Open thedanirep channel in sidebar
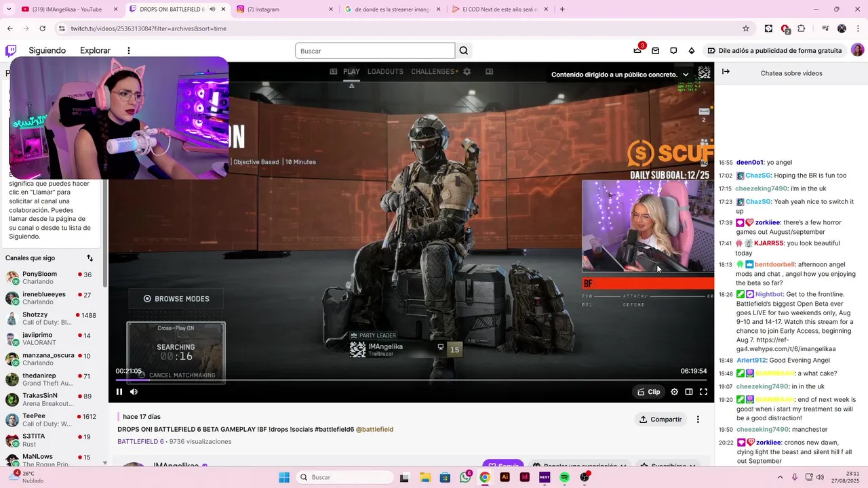Viewport: 868px width, 488px height. tap(51, 379)
